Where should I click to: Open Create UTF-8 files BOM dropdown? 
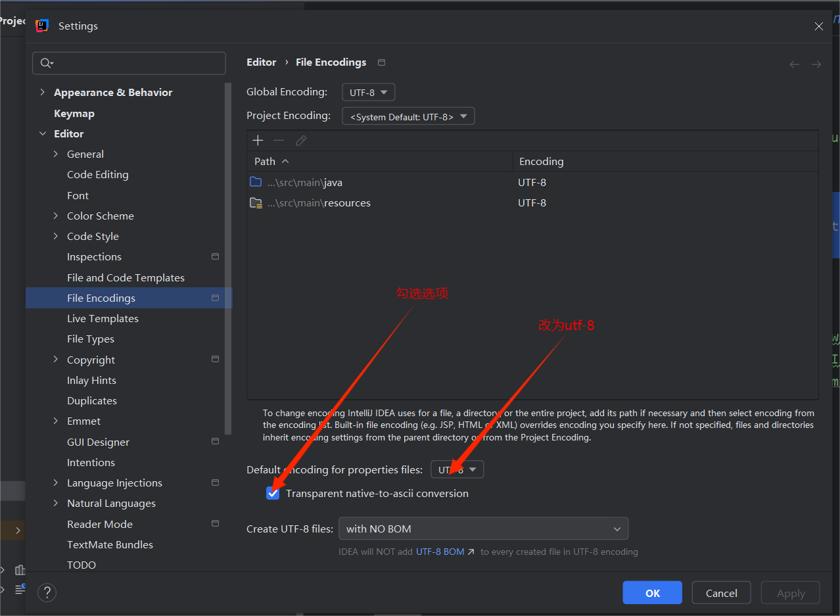pyautogui.click(x=483, y=529)
